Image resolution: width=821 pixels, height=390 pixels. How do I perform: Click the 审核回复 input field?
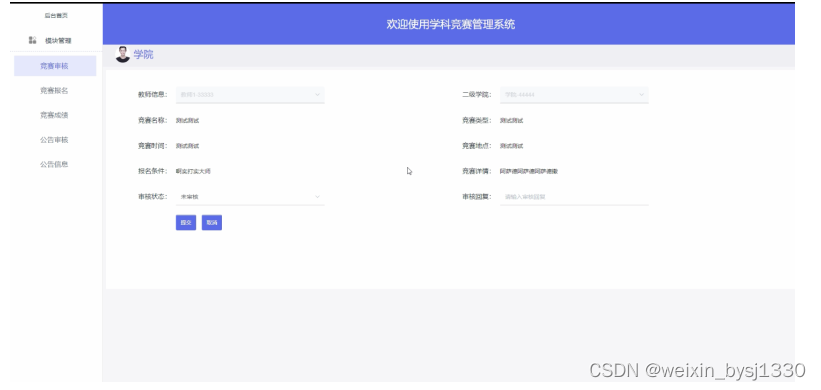(x=574, y=197)
